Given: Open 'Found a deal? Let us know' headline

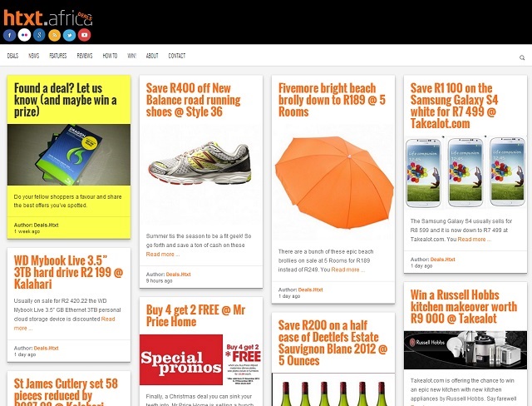Looking at the screenshot, I should click(66, 100).
